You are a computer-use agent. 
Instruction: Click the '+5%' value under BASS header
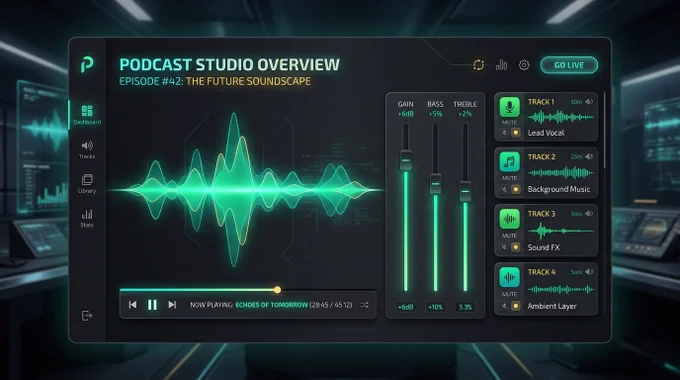435,114
